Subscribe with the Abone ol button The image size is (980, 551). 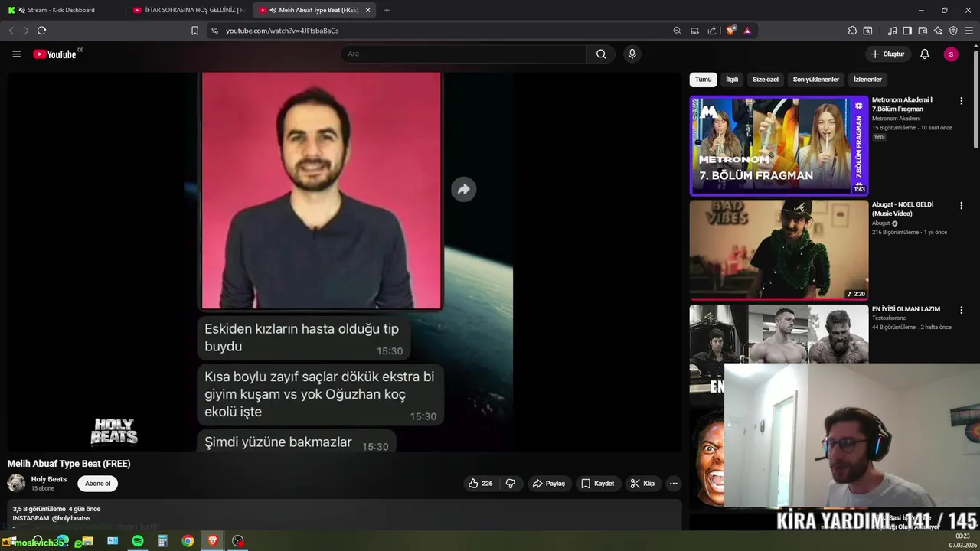(98, 484)
